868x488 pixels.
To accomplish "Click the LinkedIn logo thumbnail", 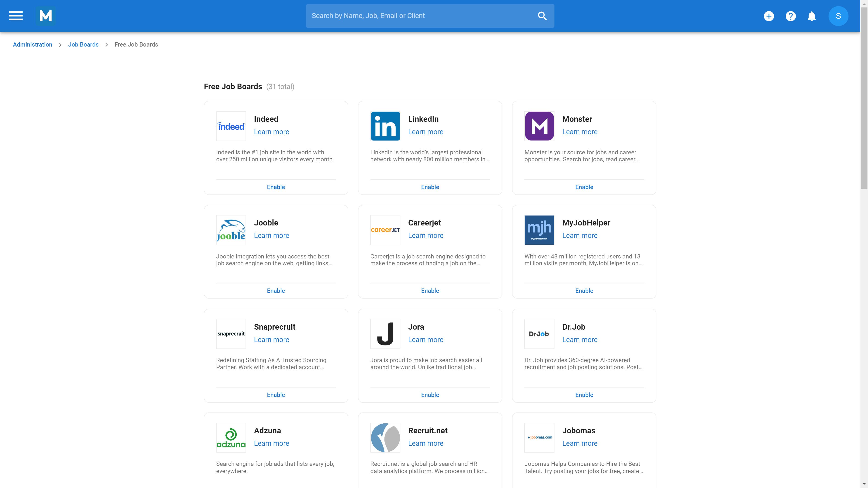I will [x=385, y=126].
